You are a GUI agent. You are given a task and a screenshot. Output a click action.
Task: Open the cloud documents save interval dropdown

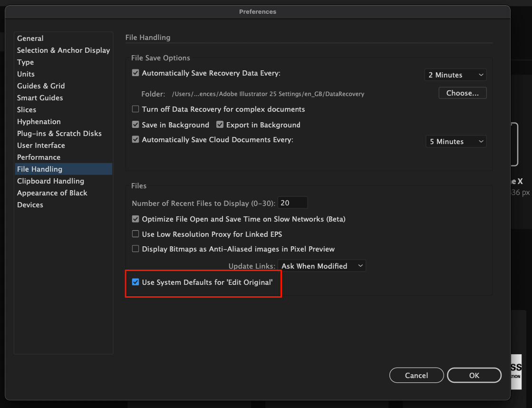[455, 141]
